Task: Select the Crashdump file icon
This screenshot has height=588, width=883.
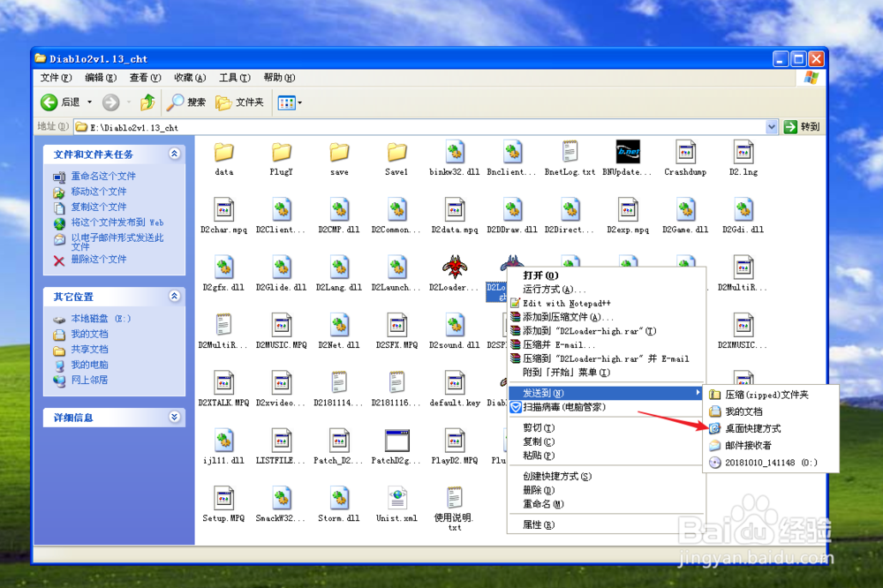Action: pyautogui.click(x=685, y=152)
